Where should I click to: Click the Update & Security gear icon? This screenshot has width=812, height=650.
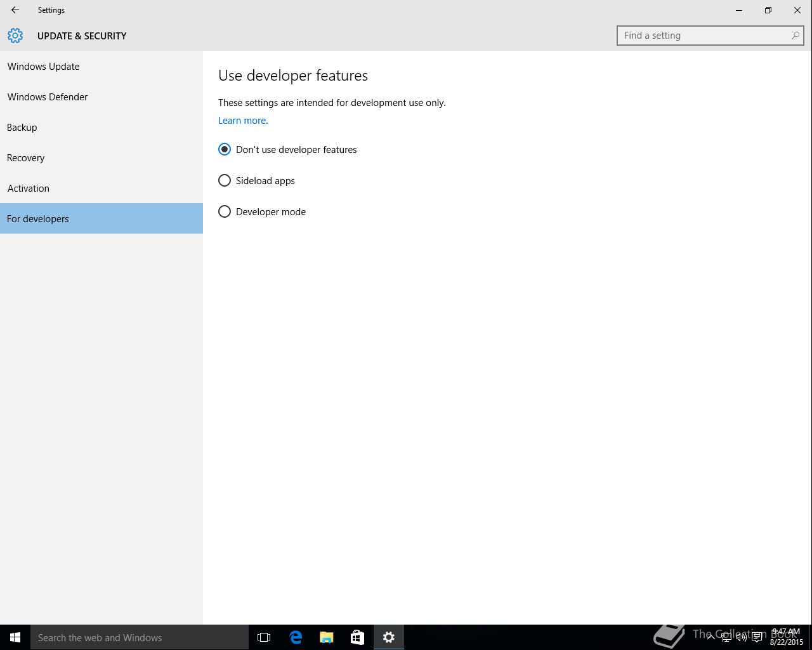coord(15,36)
